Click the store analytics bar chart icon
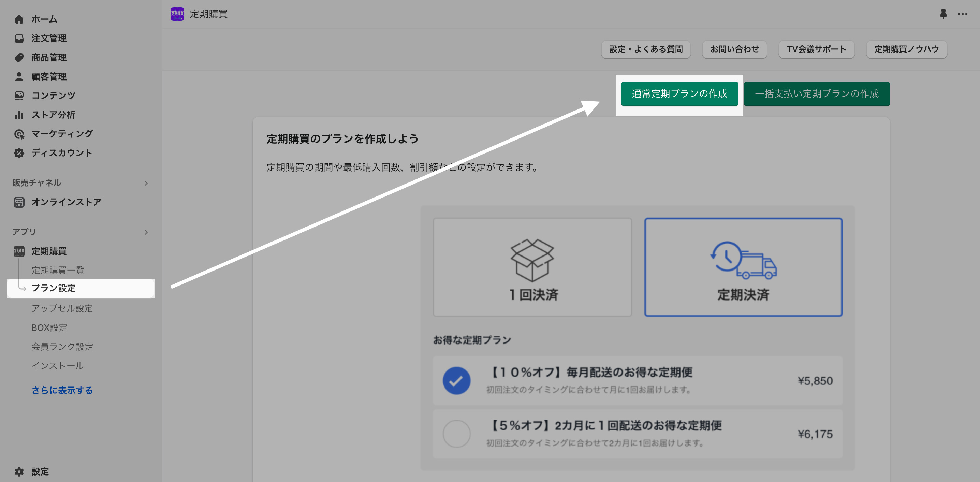The width and height of the screenshot is (980, 482). point(19,115)
